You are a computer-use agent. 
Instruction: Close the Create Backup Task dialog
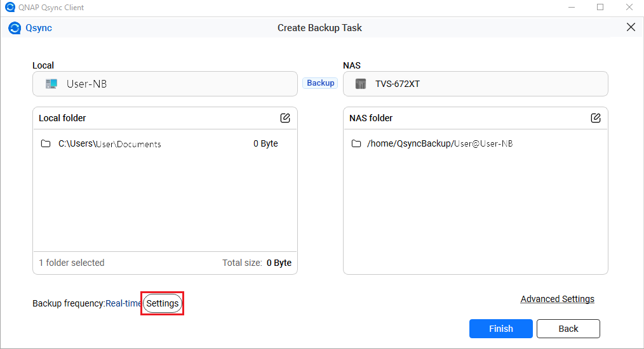[631, 27]
